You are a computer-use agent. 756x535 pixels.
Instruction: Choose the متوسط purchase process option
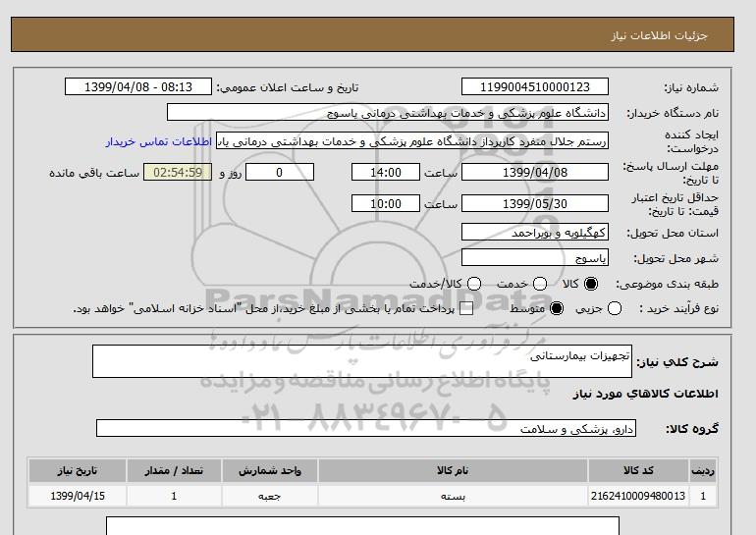coord(557,308)
